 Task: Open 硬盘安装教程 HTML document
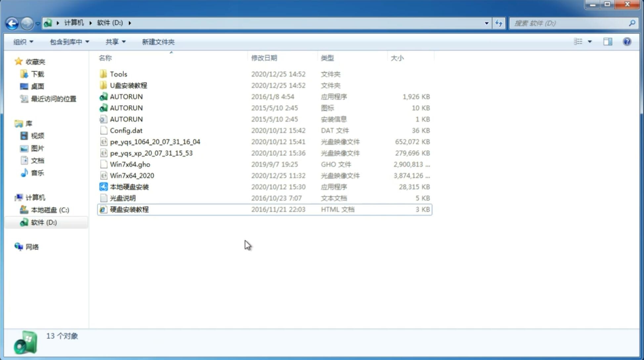point(129,209)
